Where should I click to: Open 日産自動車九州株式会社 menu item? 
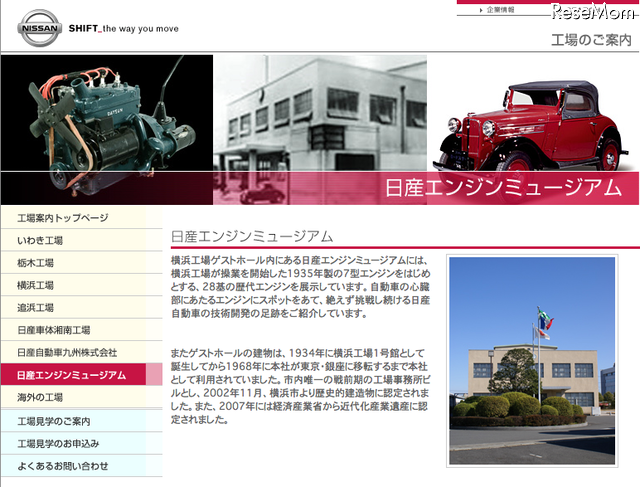coord(82,353)
